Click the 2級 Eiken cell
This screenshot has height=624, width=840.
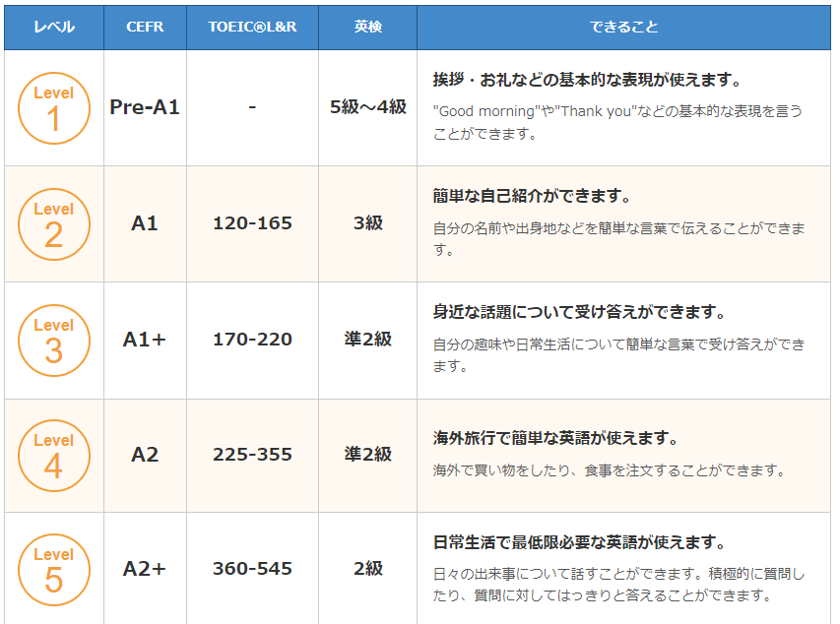point(367,569)
